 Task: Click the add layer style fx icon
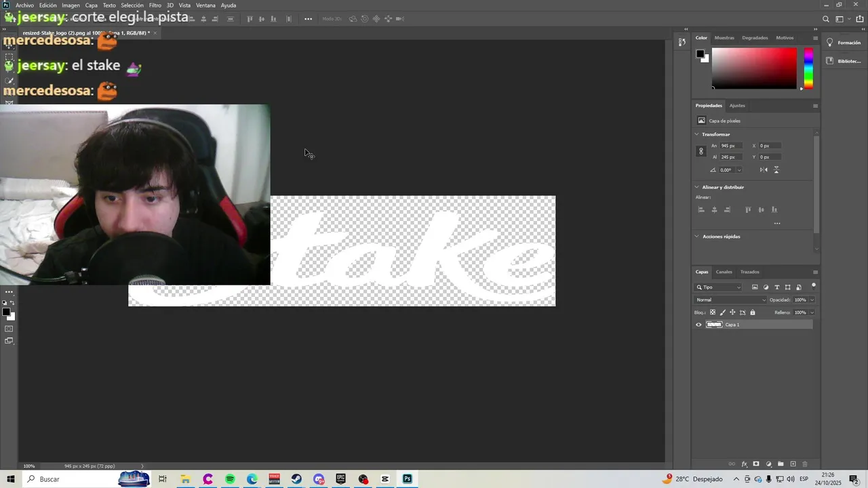click(x=744, y=464)
